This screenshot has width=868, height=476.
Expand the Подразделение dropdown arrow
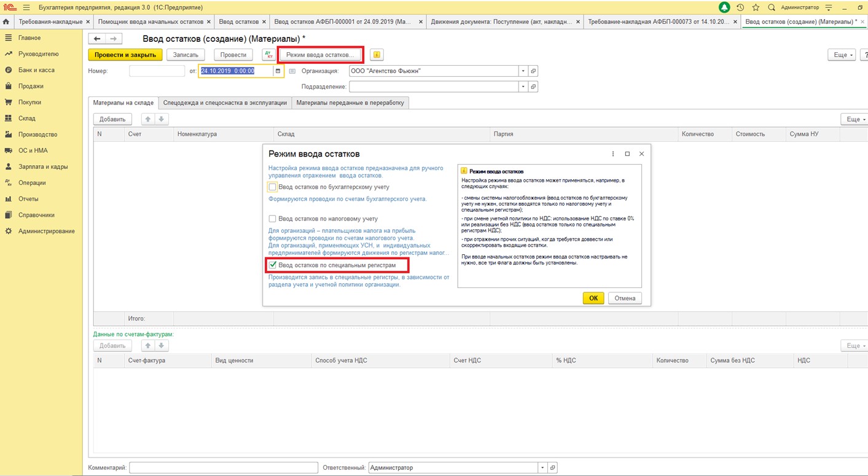point(523,87)
